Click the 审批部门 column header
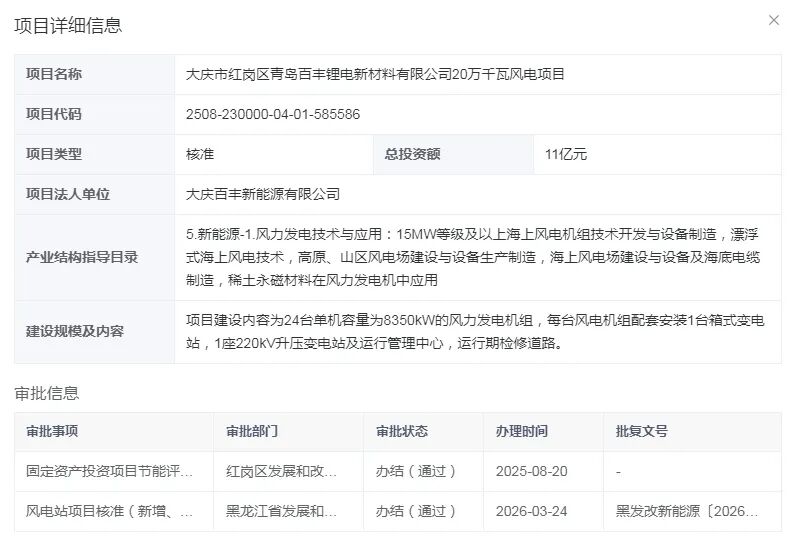 252,431
